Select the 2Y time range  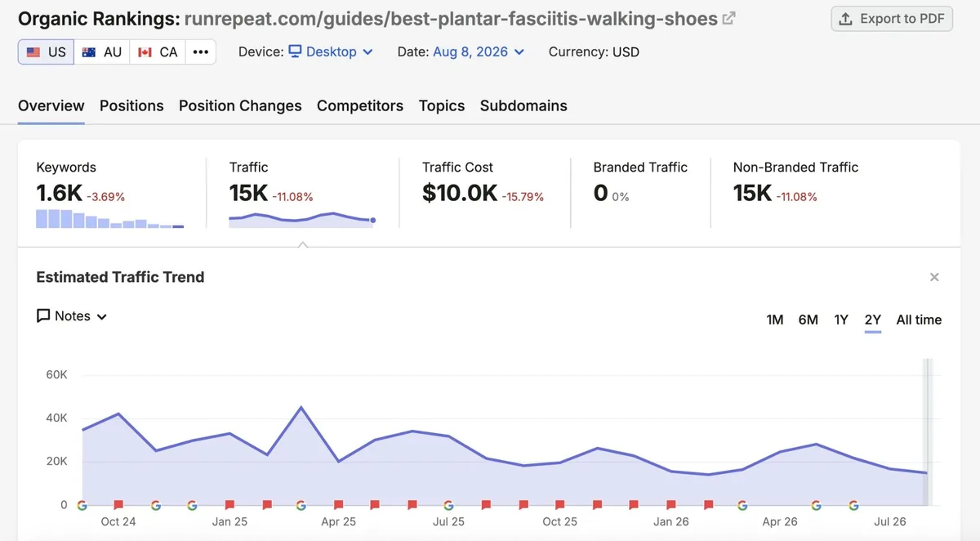coord(873,320)
